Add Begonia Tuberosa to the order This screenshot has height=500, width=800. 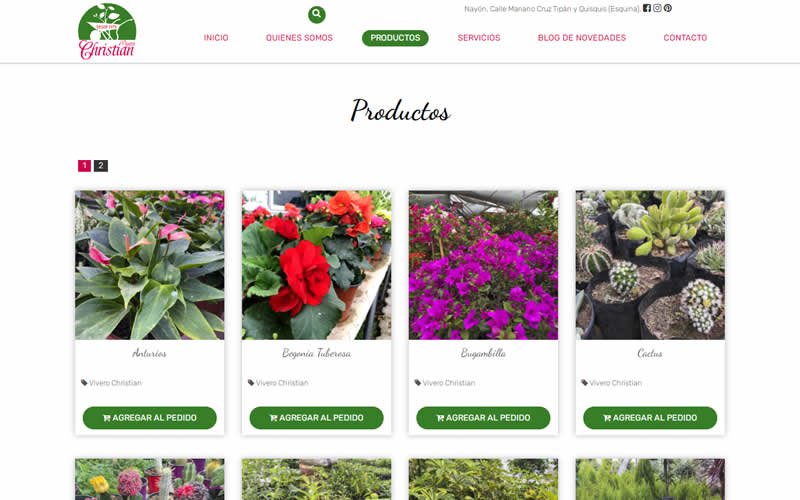tap(316, 418)
